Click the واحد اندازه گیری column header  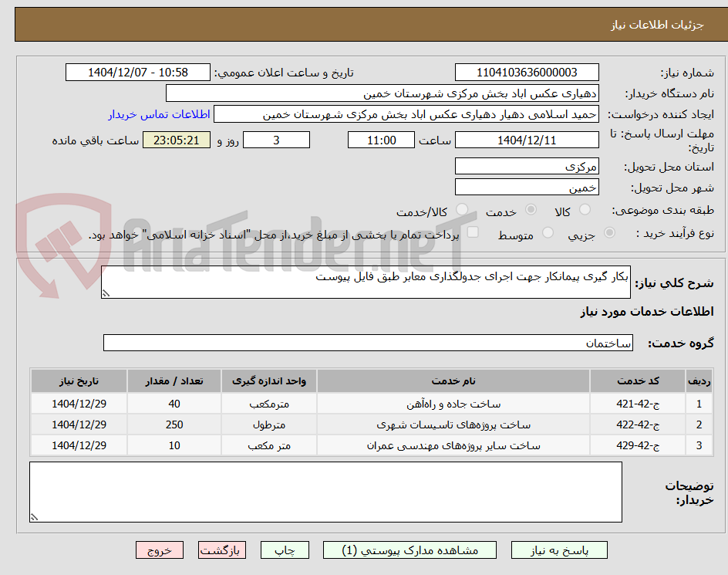point(269,381)
